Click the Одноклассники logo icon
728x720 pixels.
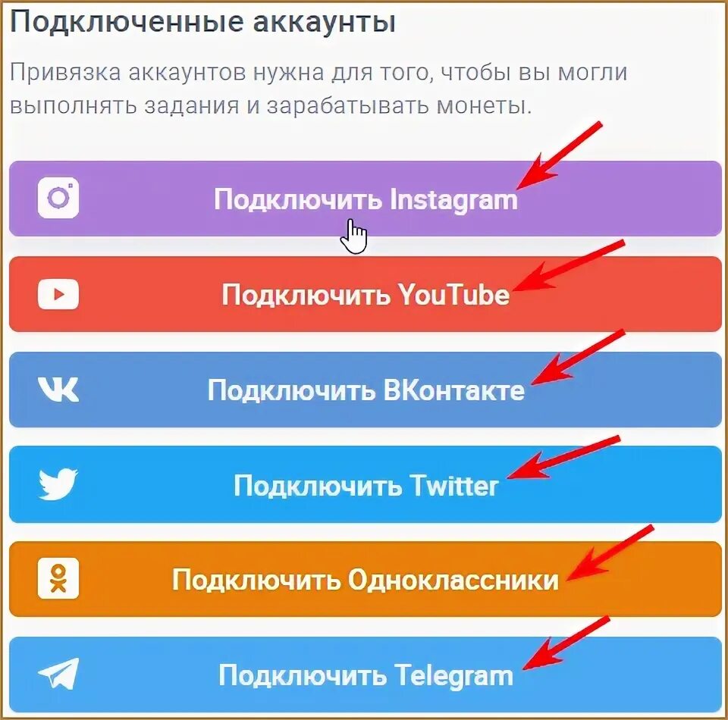tap(58, 578)
